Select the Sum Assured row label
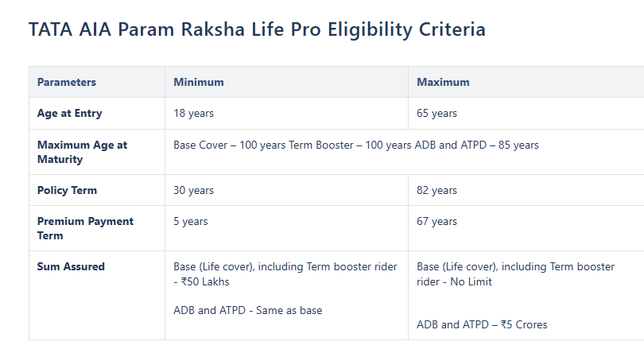644x349 pixels. click(x=71, y=266)
